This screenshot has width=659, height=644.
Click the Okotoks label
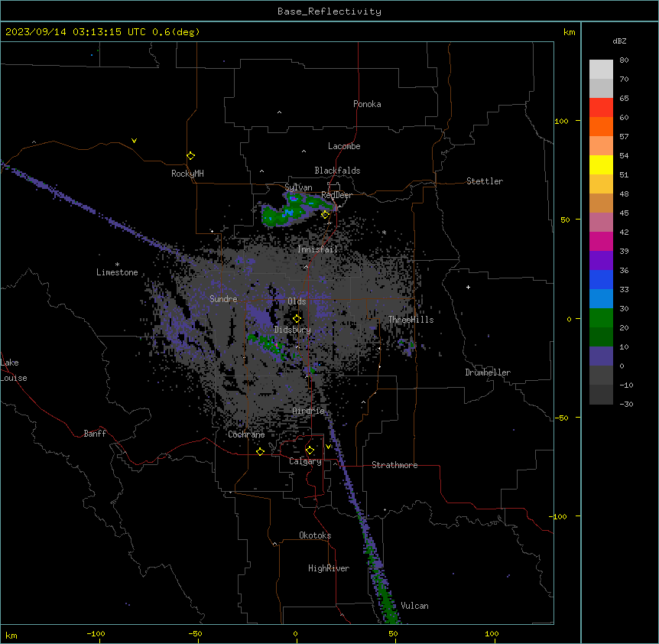pos(315,535)
